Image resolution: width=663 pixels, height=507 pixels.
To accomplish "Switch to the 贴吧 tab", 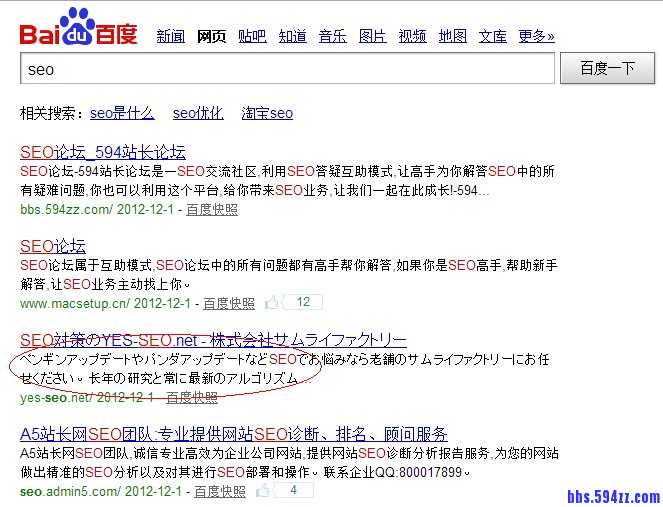I will pos(252,36).
